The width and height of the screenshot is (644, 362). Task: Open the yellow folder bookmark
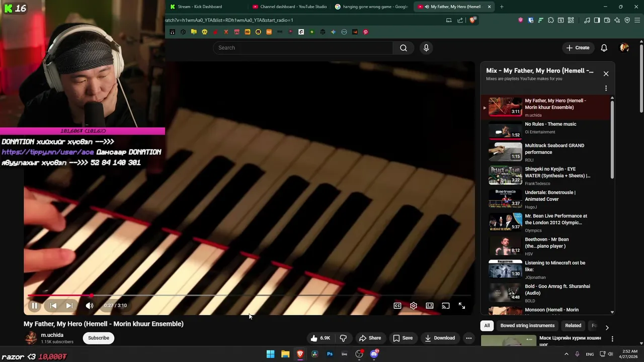(x=194, y=32)
